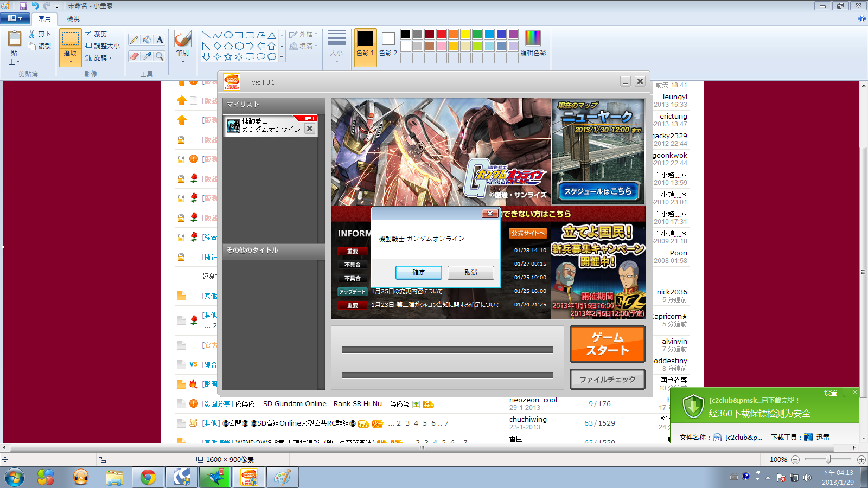This screenshot has width=868, height=488.
Task: Click the orange ゲームスタート button
Action: [x=608, y=344]
